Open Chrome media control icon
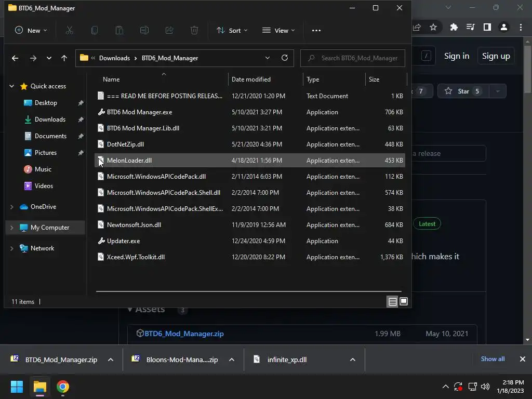This screenshot has width=532, height=399. 471,27
